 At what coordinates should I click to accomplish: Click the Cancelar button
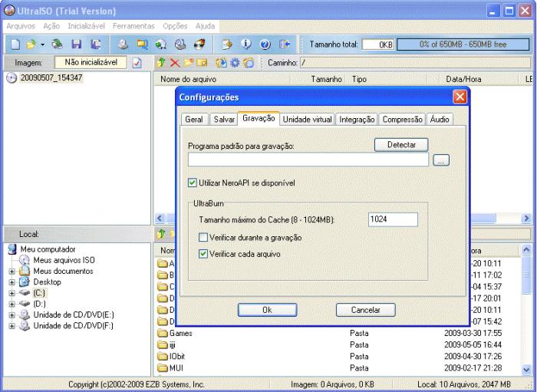365,310
